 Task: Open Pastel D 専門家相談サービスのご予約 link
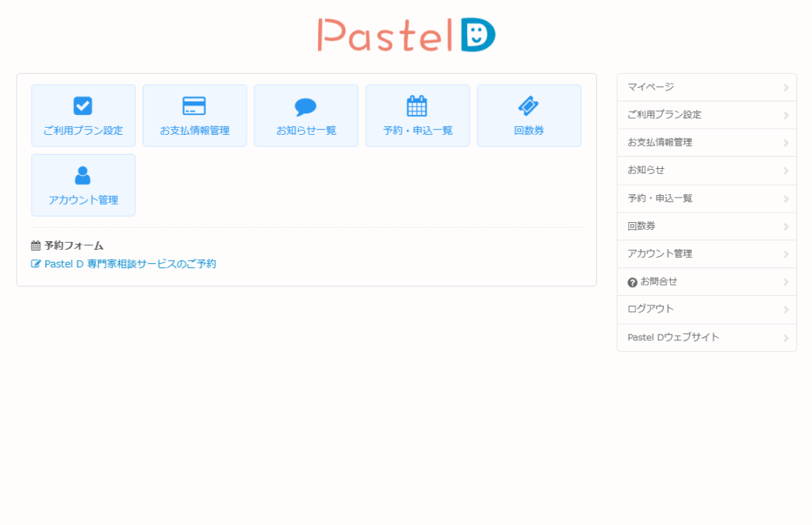click(x=130, y=264)
